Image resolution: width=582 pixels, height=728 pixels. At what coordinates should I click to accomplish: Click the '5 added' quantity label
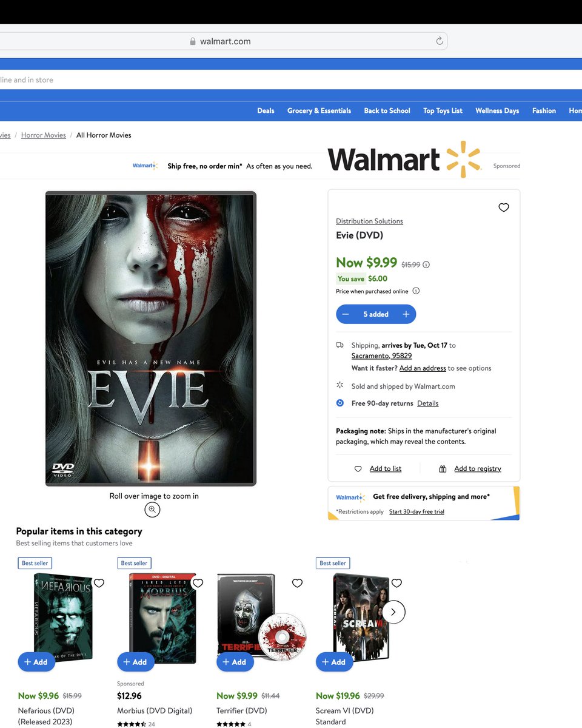(376, 314)
